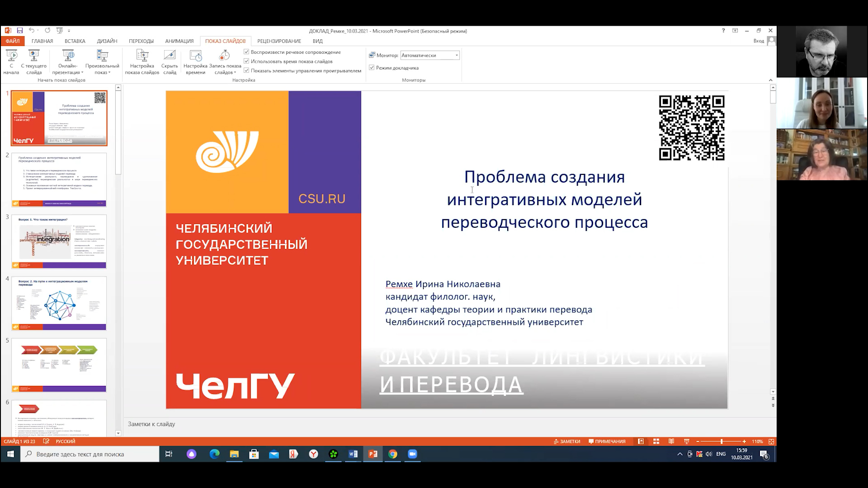This screenshot has width=868, height=488.
Task: Switch to Slide Sorter view icon
Action: [656, 441]
